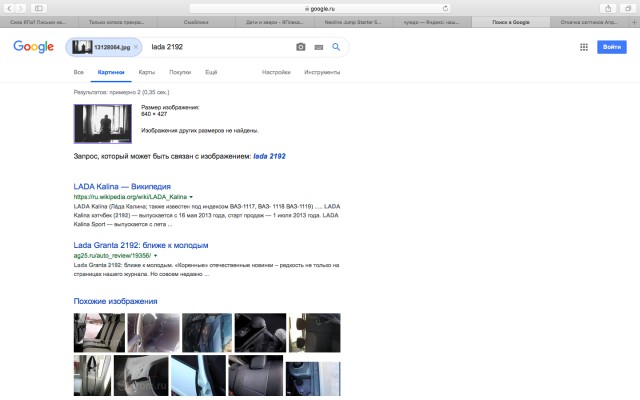This screenshot has height=400, width=640.
Task: Add a new Safari tab
Action: point(634,22)
